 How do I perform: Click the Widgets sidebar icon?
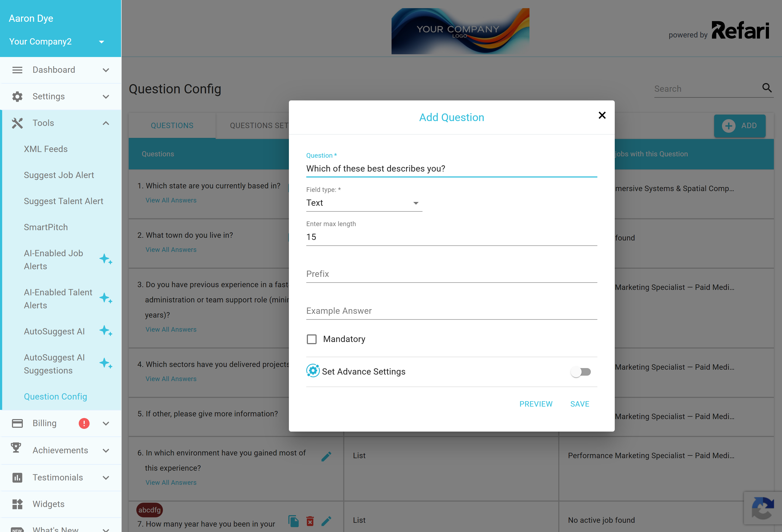click(x=17, y=504)
